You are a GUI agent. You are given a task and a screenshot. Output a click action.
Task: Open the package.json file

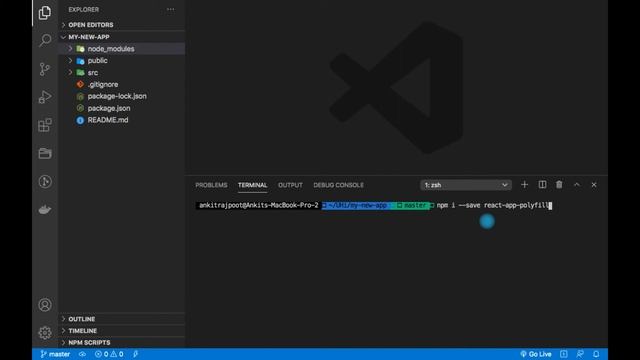pyautogui.click(x=122, y=108)
